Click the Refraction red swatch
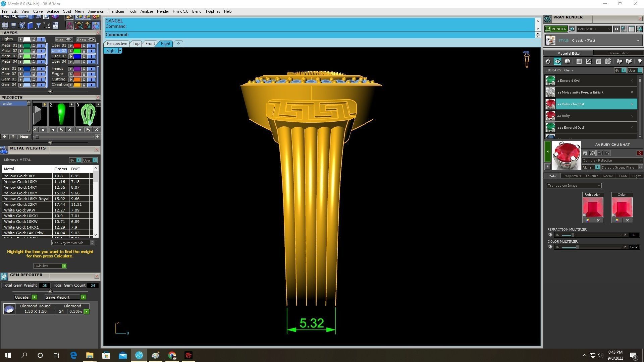 pos(593,207)
